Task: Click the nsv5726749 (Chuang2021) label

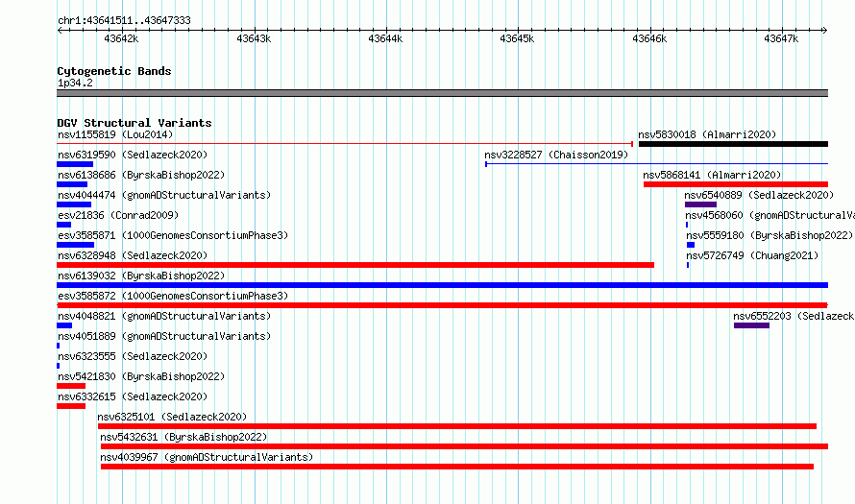Action: coord(752,255)
